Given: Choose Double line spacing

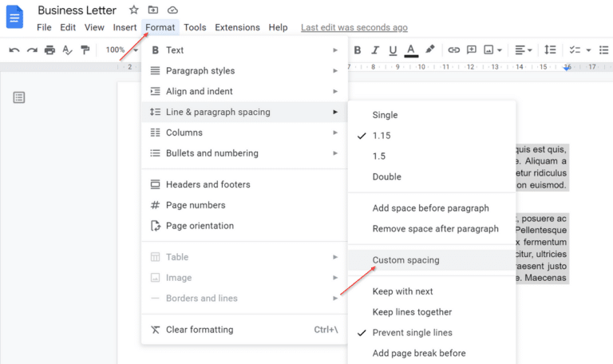Looking at the screenshot, I should tap(386, 177).
